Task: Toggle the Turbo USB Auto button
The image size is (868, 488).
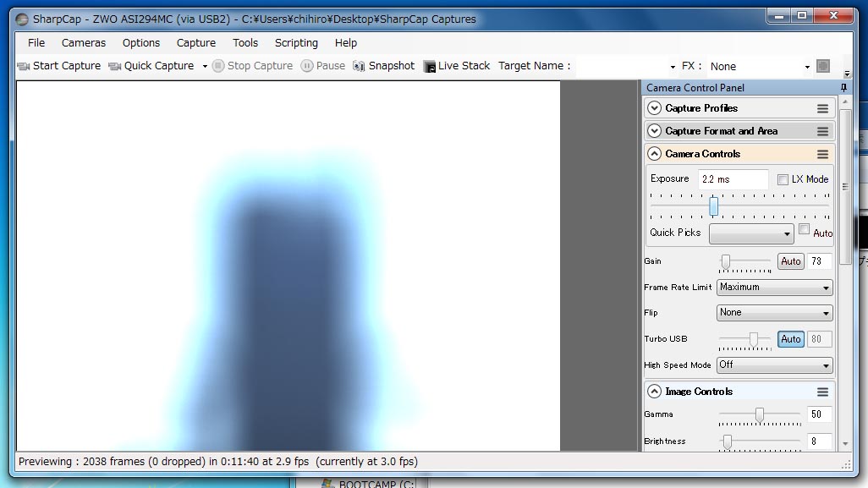Action: tap(790, 338)
